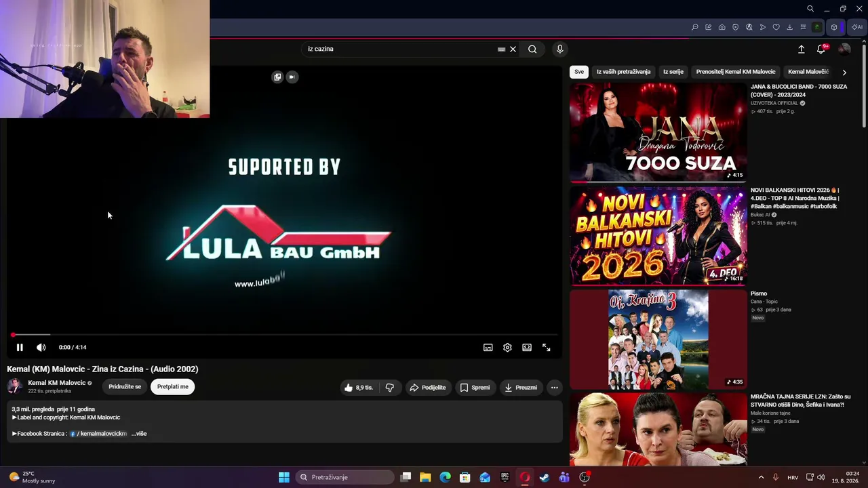868x488 pixels.
Task: Take a snapshot with the camera icon
Action: pos(722,27)
